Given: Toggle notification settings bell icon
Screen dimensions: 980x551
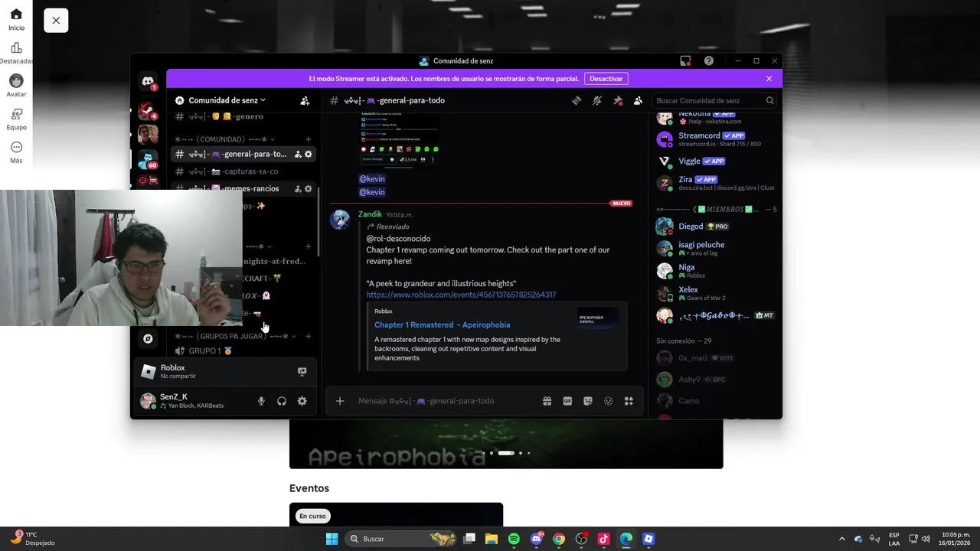Looking at the screenshot, I should 597,100.
